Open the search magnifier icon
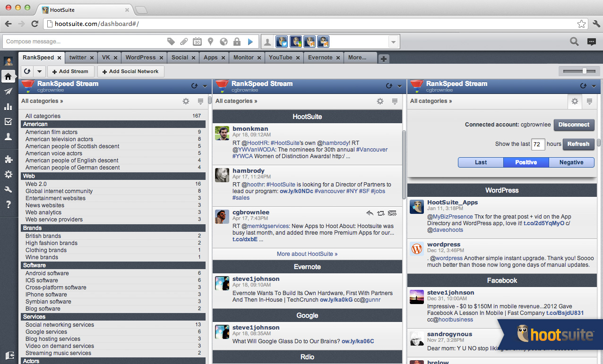This screenshot has height=364, width=603. (574, 42)
